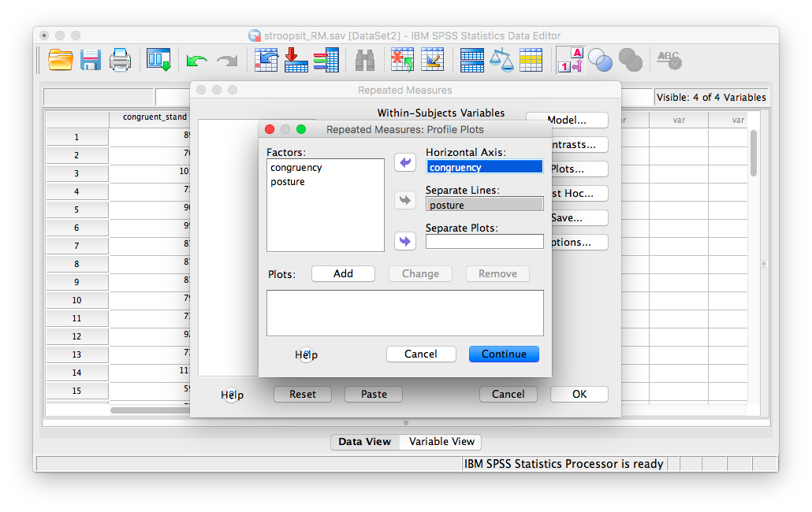Click the green Undo arrow icon
The height and width of the screenshot is (512, 812).
tap(196, 61)
